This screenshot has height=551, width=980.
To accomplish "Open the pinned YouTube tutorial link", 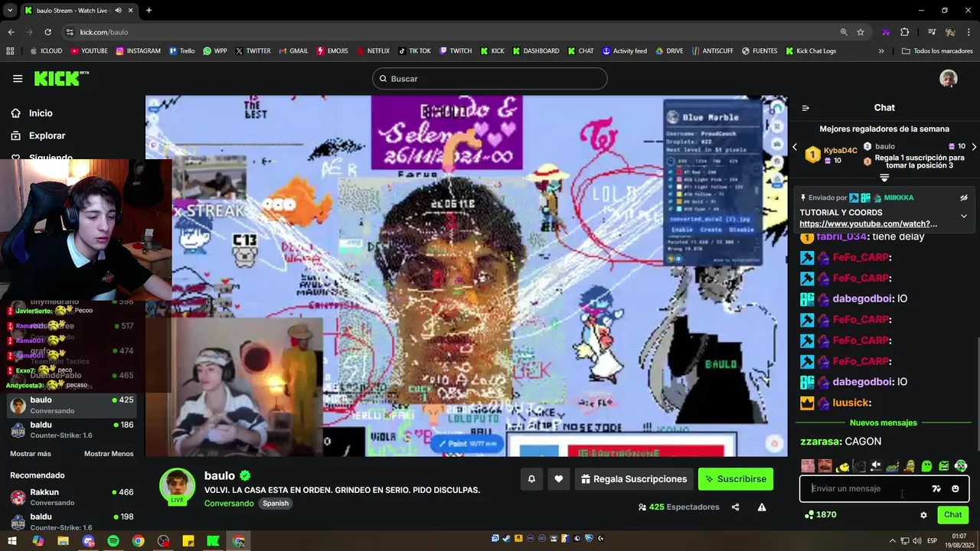I will pos(868,224).
